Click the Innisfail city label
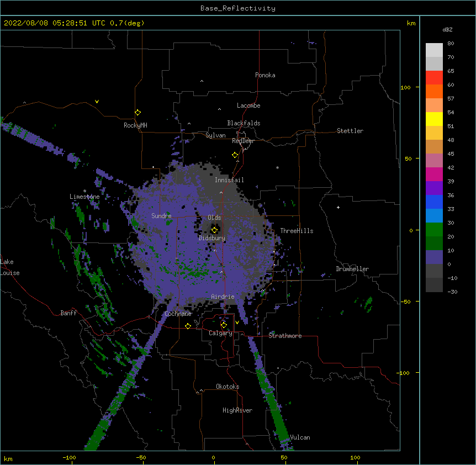 [x=229, y=180]
